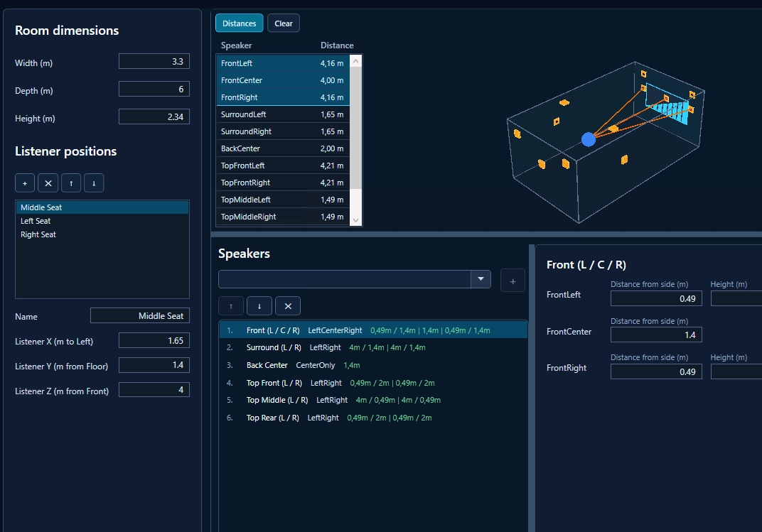
Task: Remove the selected listener position
Action: pyautogui.click(x=48, y=183)
